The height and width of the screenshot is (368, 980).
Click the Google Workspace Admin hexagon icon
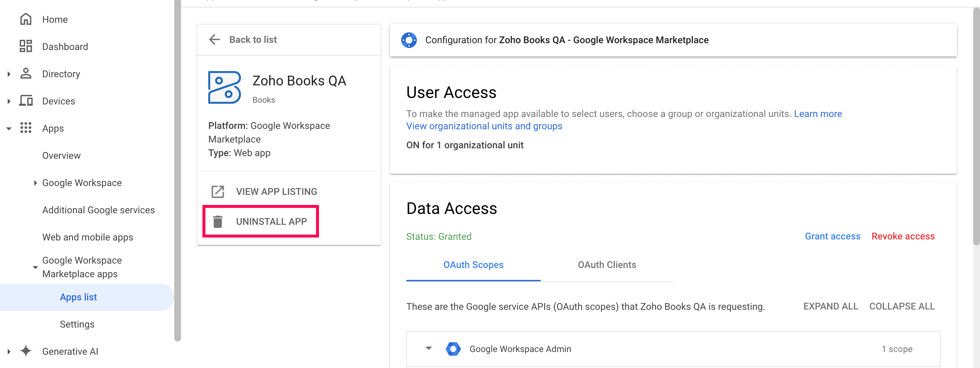click(454, 349)
